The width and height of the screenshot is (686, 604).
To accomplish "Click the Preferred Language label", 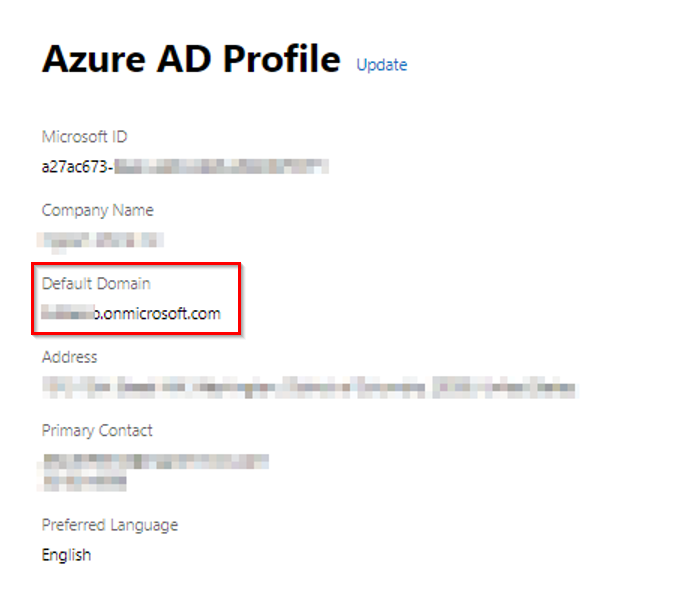I will point(109,525).
